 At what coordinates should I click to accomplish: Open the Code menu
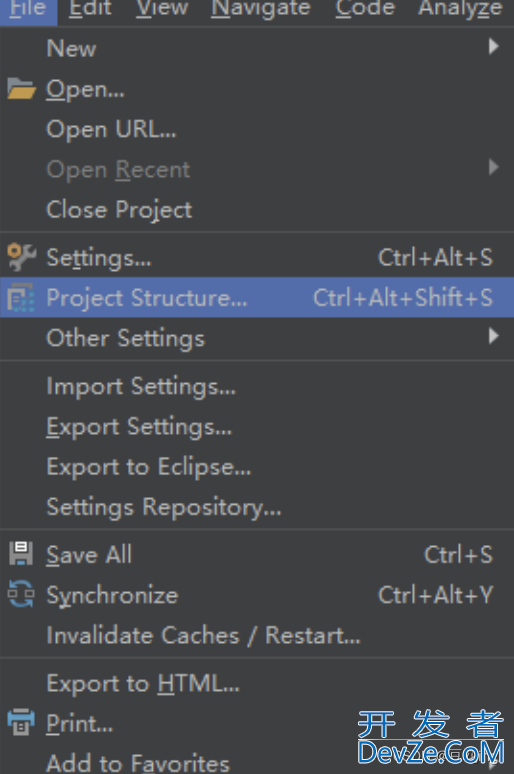pyautogui.click(x=365, y=8)
